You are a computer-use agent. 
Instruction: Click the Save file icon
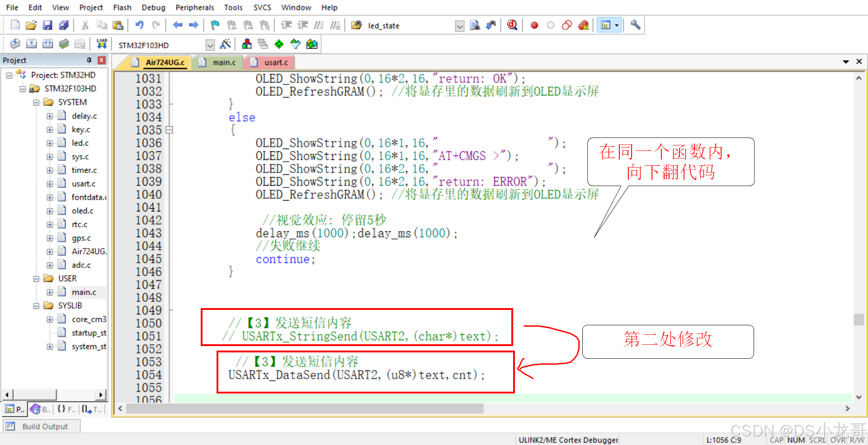pyautogui.click(x=47, y=25)
